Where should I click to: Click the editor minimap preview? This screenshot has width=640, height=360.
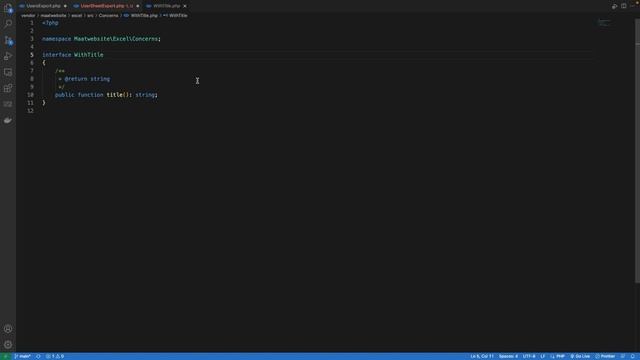(x=604, y=23)
